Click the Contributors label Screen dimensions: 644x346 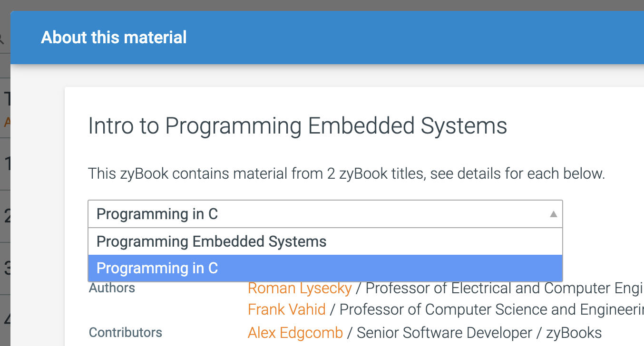tap(126, 332)
